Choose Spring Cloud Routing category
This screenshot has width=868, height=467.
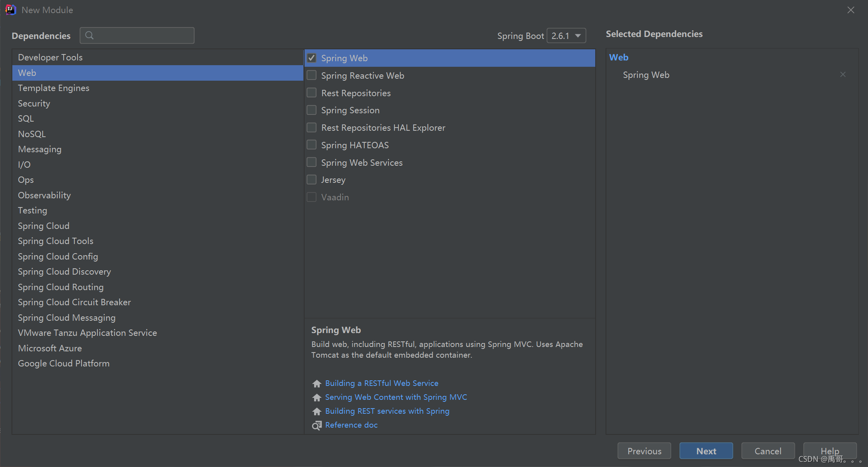pos(157,287)
